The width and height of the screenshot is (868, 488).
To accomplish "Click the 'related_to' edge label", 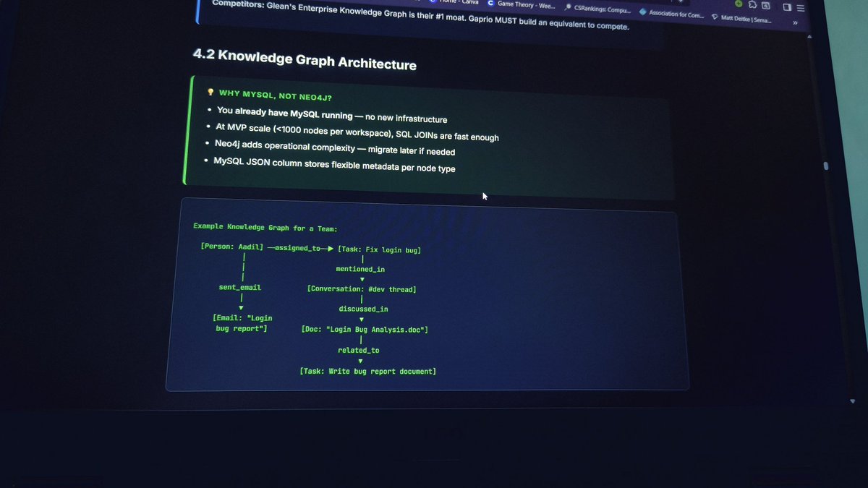I will (358, 351).
